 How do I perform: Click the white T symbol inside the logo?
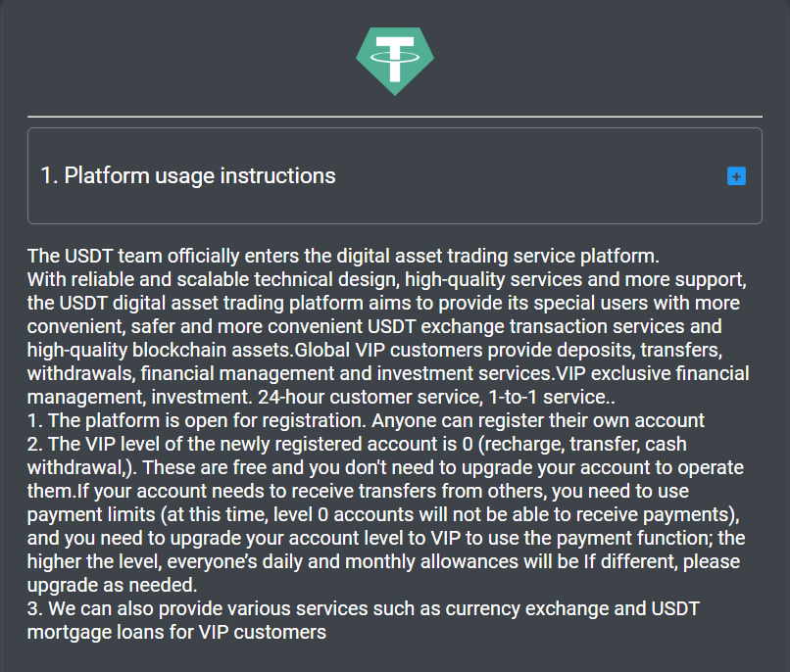[395, 59]
